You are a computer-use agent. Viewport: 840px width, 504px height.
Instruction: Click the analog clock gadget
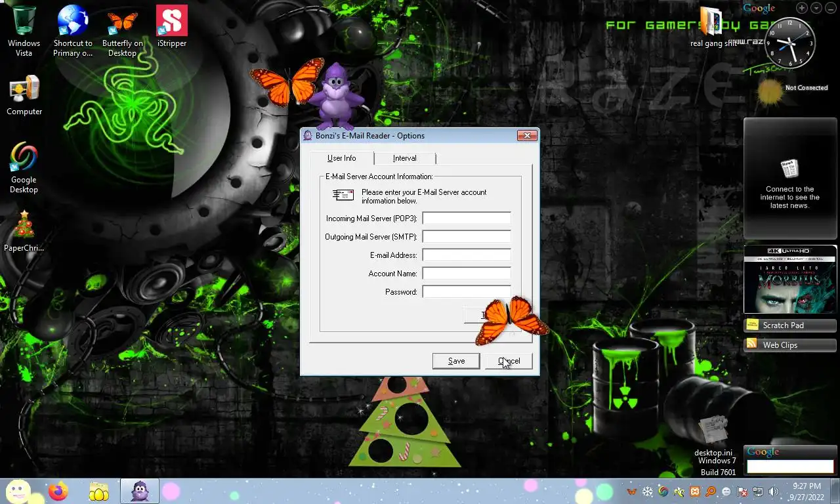click(x=790, y=43)
